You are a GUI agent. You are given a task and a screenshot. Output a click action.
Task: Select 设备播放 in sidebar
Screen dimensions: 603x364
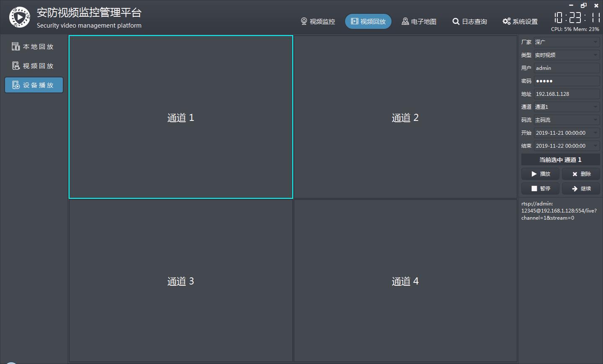coord(34,85)
